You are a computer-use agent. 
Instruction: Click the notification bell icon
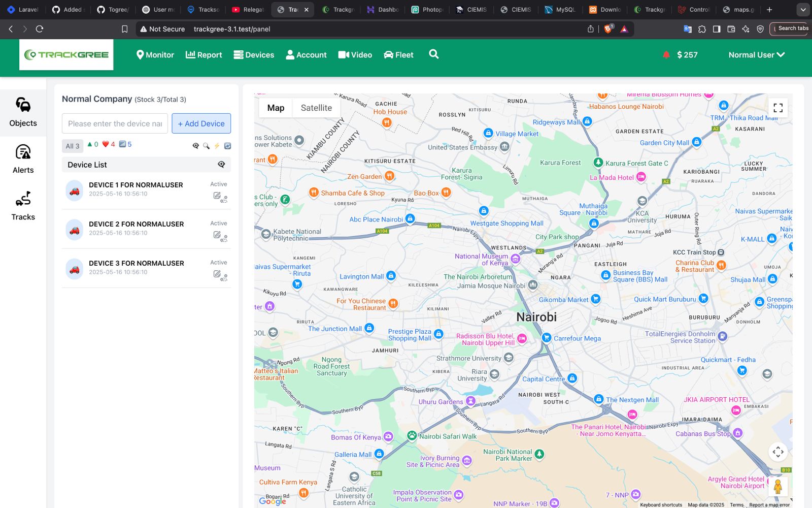(x=666, y=54)
